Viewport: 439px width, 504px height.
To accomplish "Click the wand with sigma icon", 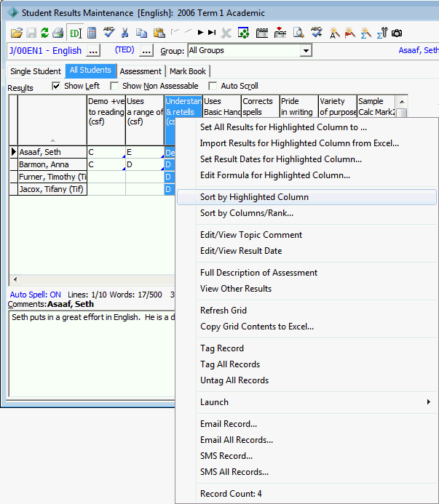I will [365, 33].
